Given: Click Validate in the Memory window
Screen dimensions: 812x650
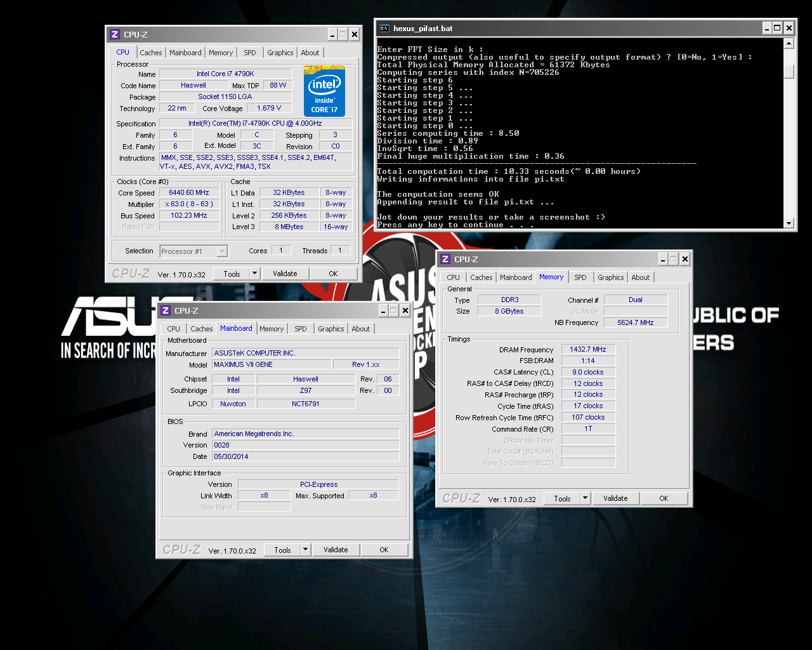Looking at the screenshot, I should click(x=615, y=498).
